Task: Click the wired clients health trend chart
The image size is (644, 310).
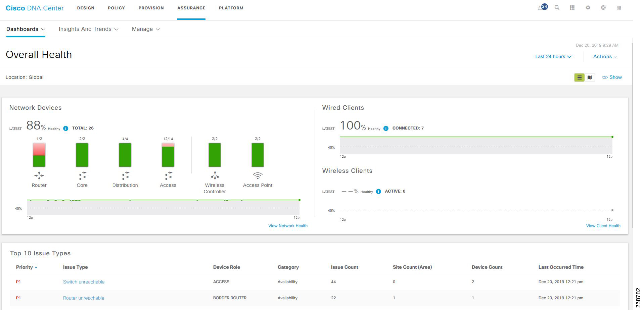Action: tap(476, 145)
